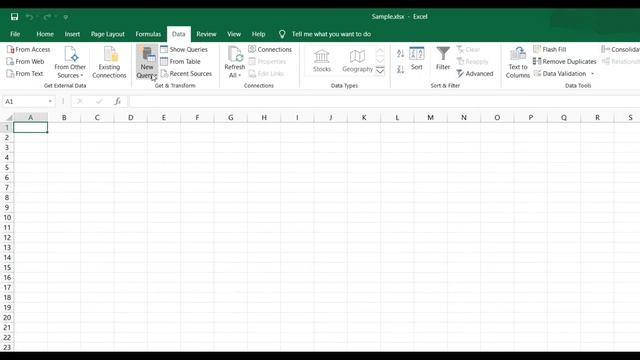Click the Save icon in title bar
Screen dimensions: 640x360
(14, 17)
